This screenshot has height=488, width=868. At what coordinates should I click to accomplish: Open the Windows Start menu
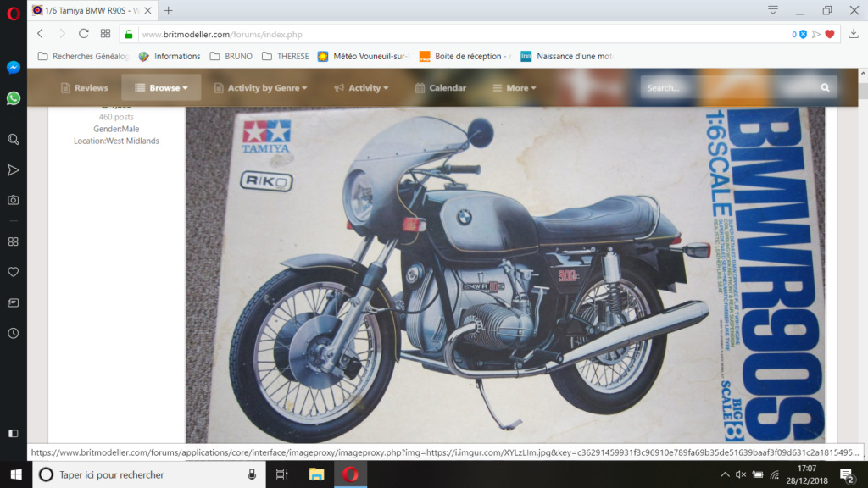pos(16,474)
